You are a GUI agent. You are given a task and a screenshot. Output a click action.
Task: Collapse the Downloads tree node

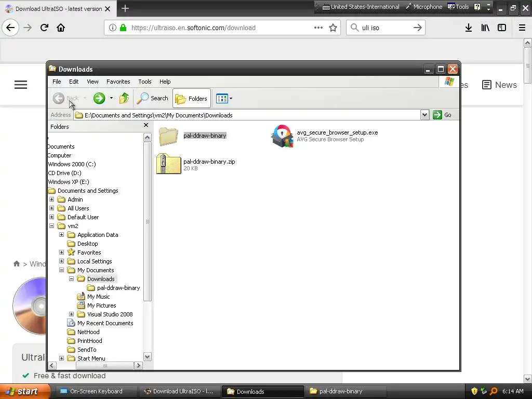tap(71, 279)
